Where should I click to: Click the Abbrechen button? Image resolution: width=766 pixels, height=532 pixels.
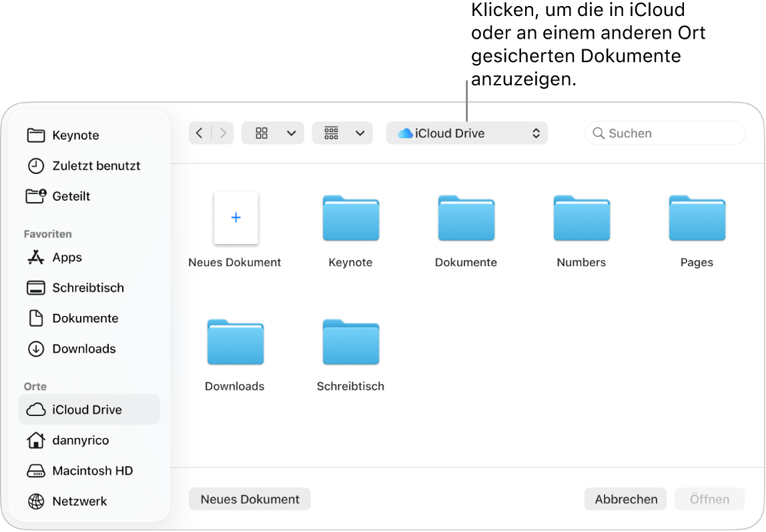tap(626, 499)
